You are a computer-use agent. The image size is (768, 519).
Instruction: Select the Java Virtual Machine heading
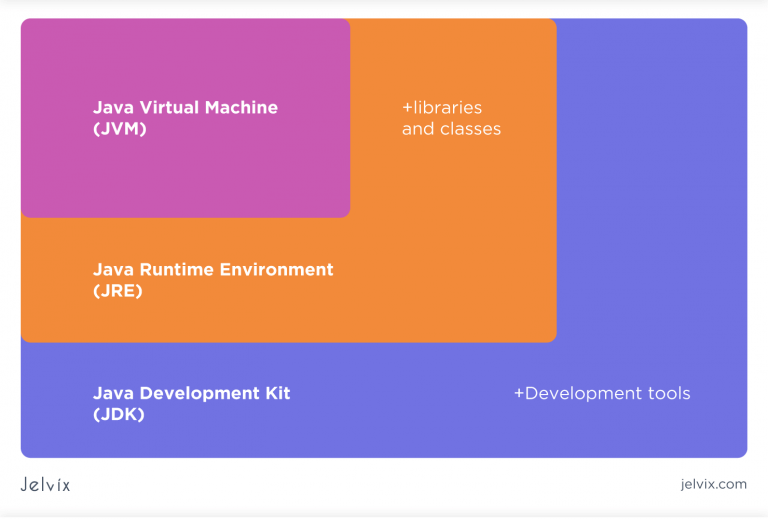pyautogui.click(x=185, y=108)
